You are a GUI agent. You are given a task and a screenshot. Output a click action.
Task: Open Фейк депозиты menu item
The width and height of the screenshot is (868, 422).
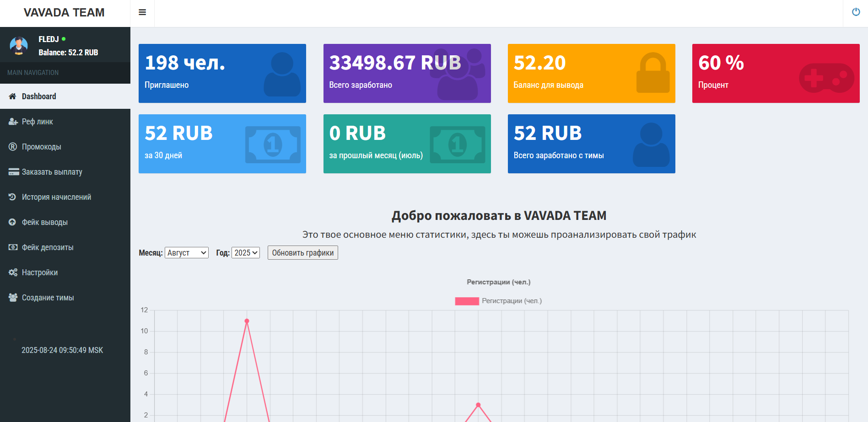tap(48, 247)
